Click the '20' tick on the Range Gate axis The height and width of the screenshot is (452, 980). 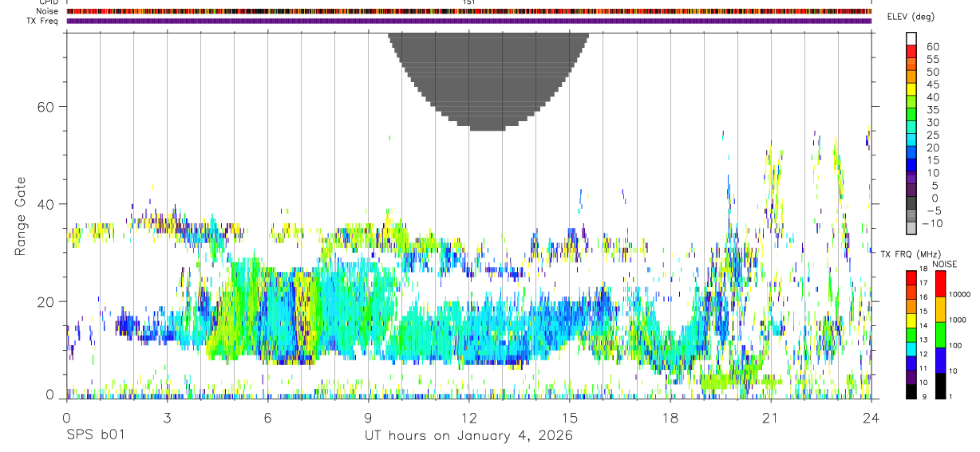pos(47,302)
